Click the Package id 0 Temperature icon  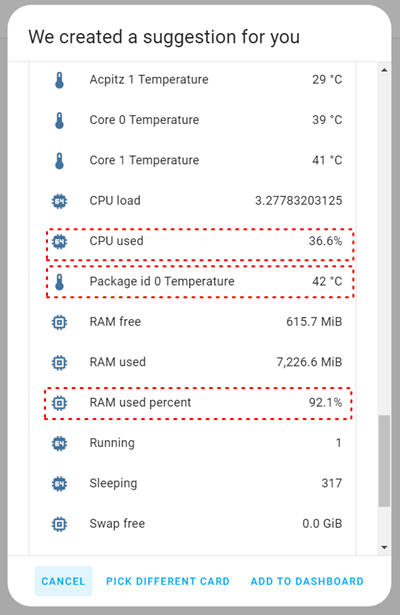pyautogui.click(x=59, y=282)
